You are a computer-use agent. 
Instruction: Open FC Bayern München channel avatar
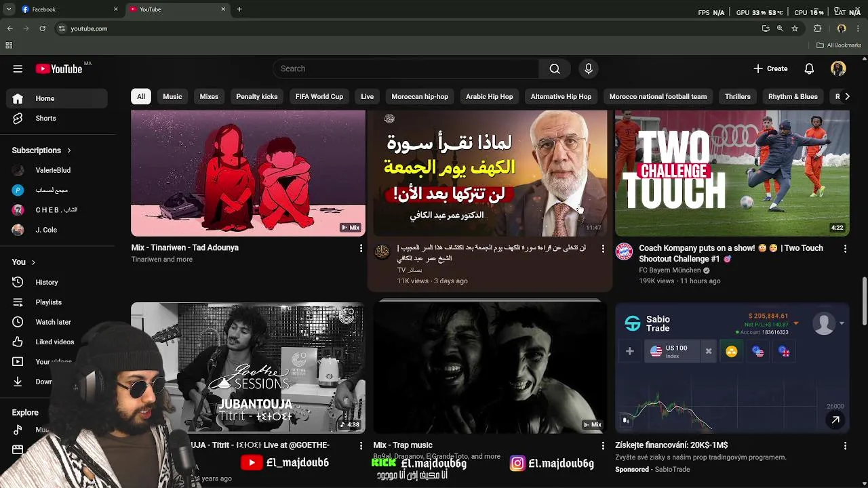coord(624,252)
